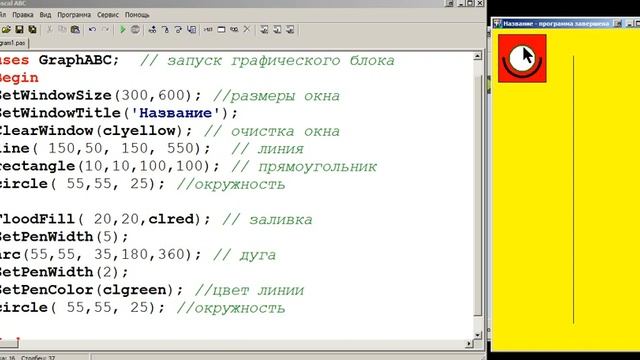Click the Copy icon in toolbar

click(x=62, y=30)
